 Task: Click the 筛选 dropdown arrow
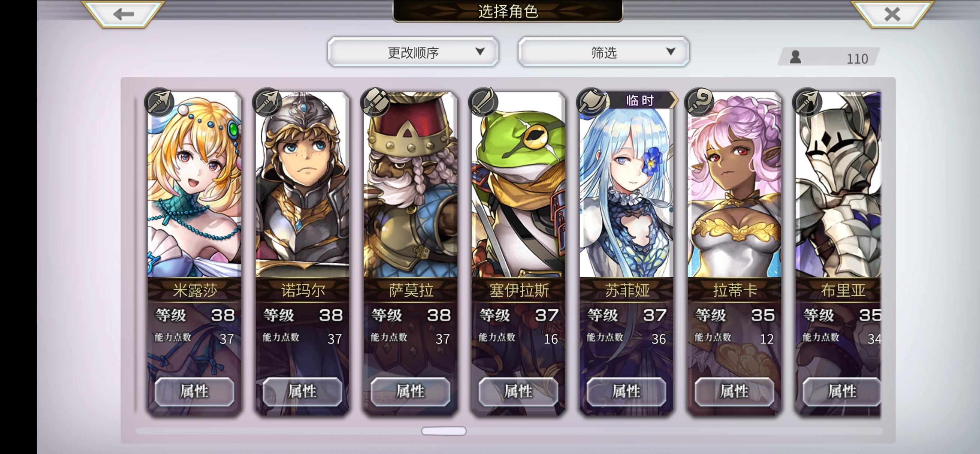click(671, 51)
